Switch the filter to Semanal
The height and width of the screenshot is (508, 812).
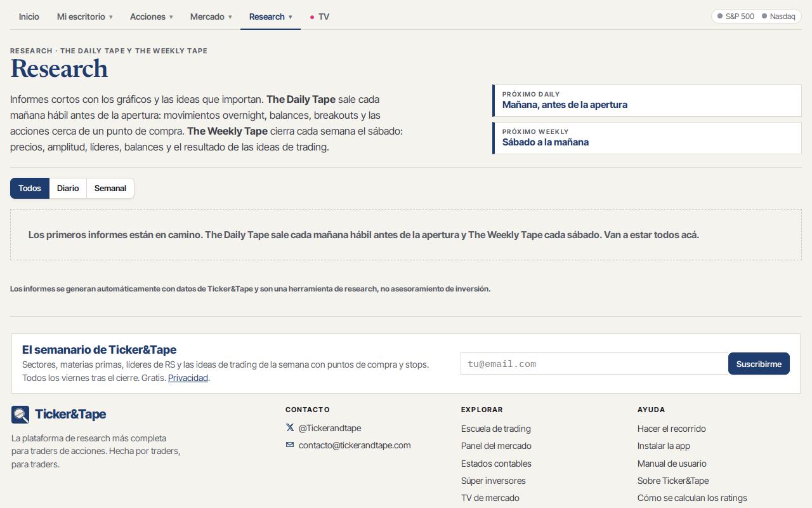click(110, 189)
